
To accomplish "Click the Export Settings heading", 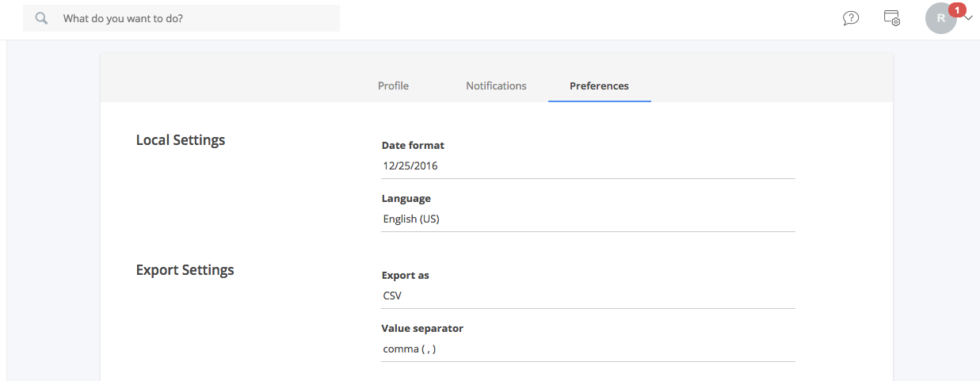I will pyautogui.click(x=185, y=270).
